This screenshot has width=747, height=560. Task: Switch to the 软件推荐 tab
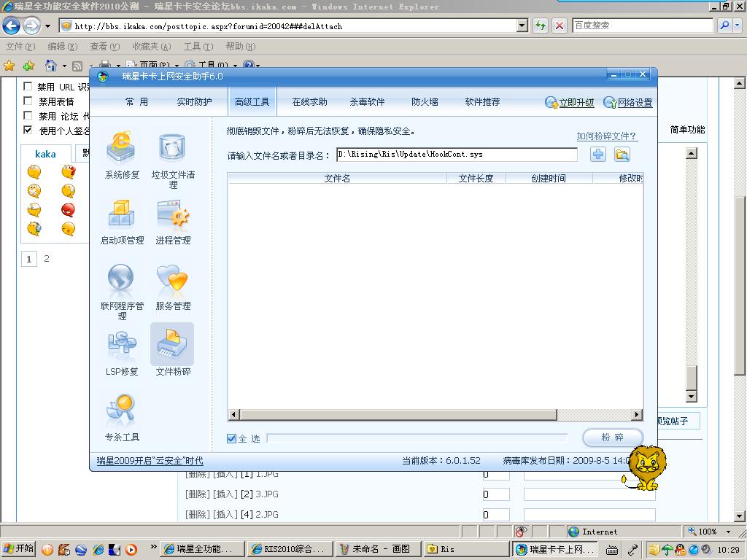click(x=483, y=102)
